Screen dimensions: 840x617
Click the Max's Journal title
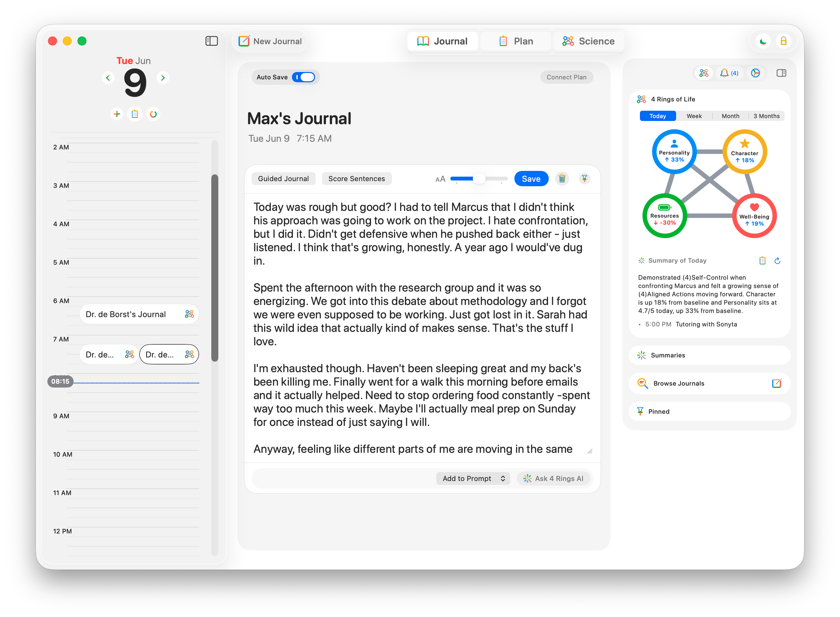coord(299,118)
